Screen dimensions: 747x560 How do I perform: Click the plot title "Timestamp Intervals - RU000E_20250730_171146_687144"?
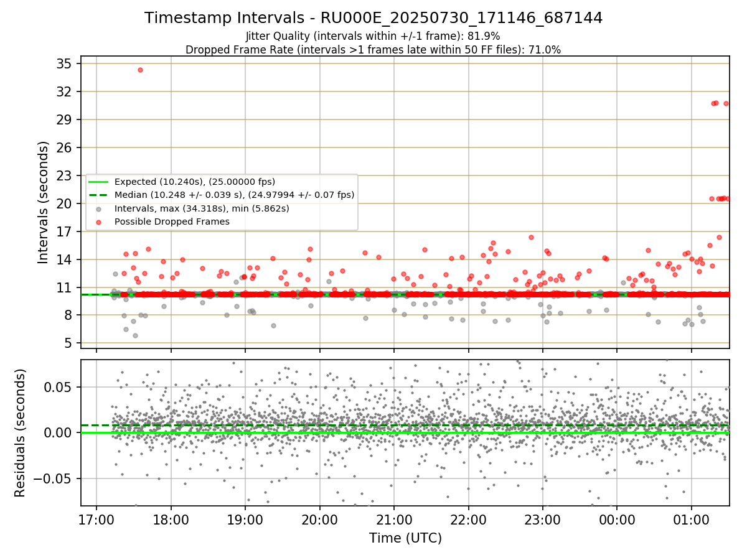coord(374,18)
